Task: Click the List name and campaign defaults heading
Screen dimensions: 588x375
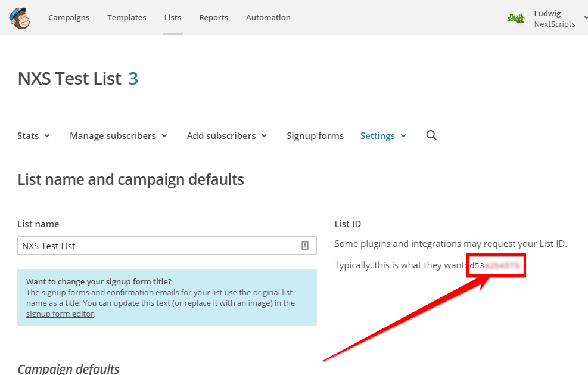Action: 131,179
